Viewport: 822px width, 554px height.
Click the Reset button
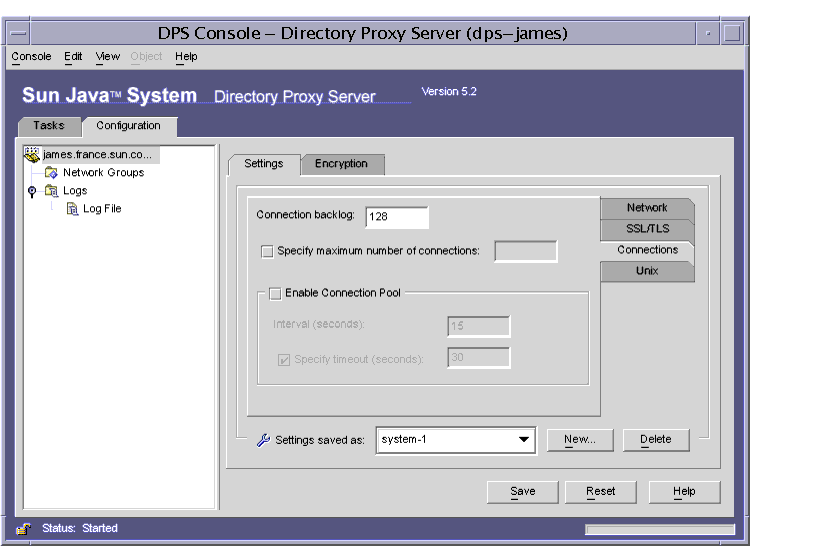point(601,492)
